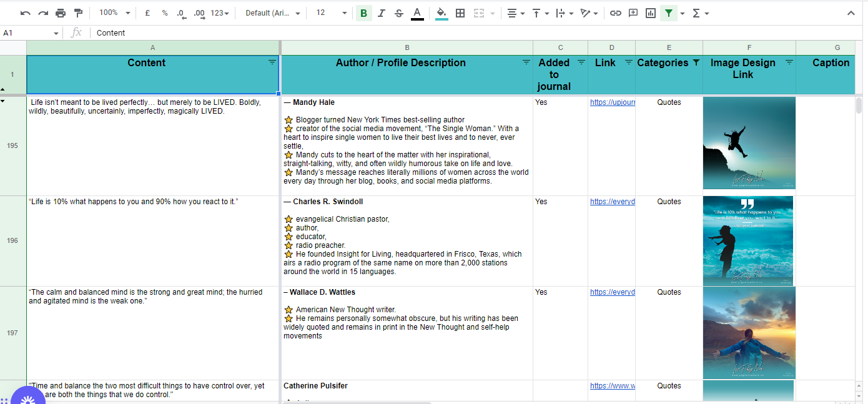Open the functions sigma menu
The height and width of the screenshot is (404, 868).
(x=701, y=13)
